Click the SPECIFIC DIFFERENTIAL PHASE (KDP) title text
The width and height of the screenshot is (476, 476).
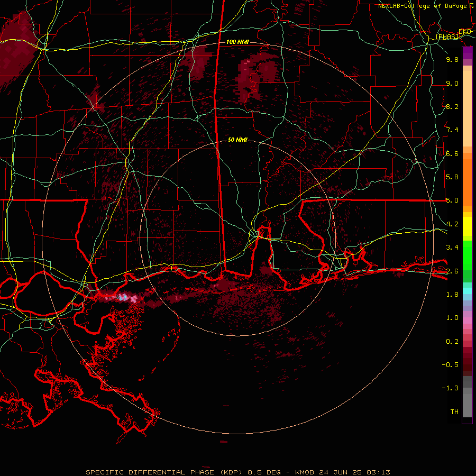click(164, 472)
